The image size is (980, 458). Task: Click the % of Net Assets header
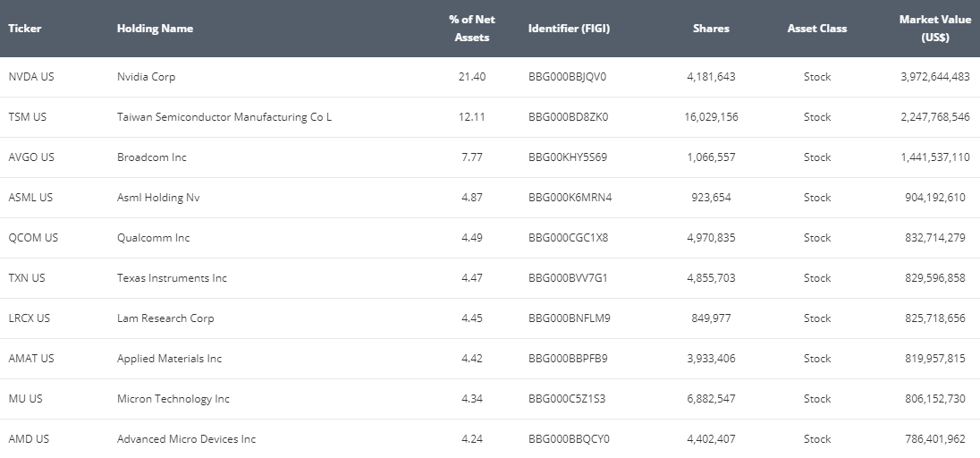tap(472, 28)
